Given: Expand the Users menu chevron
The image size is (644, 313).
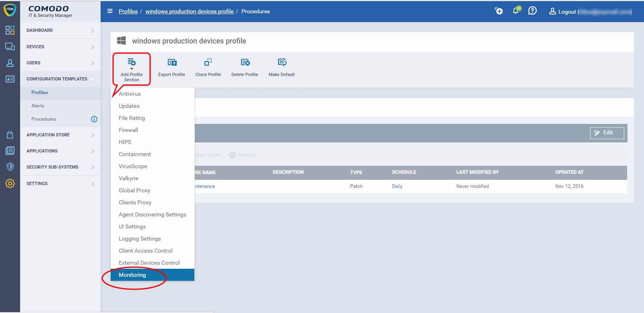Looking at the screenshot, I should pos(93,63).
